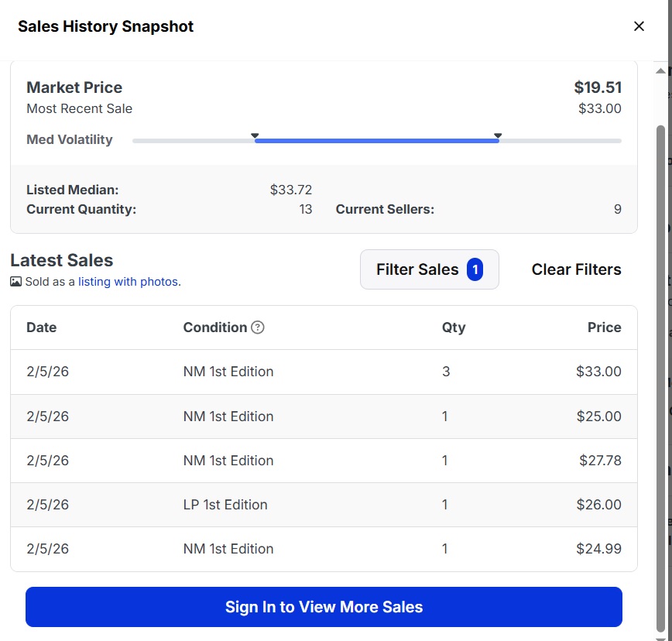Viewport: 672px width, 641px height.
Task: Select the LP 1st Edition sale row
Action: [x=324, y=505]
